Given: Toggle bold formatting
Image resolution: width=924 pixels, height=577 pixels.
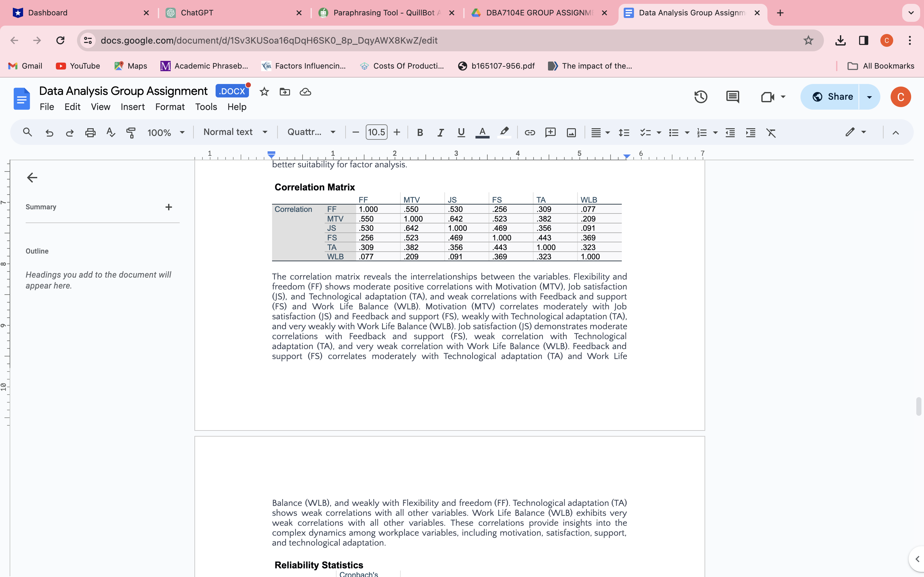Looking at the screenshot, I should [x=420, y=132].
